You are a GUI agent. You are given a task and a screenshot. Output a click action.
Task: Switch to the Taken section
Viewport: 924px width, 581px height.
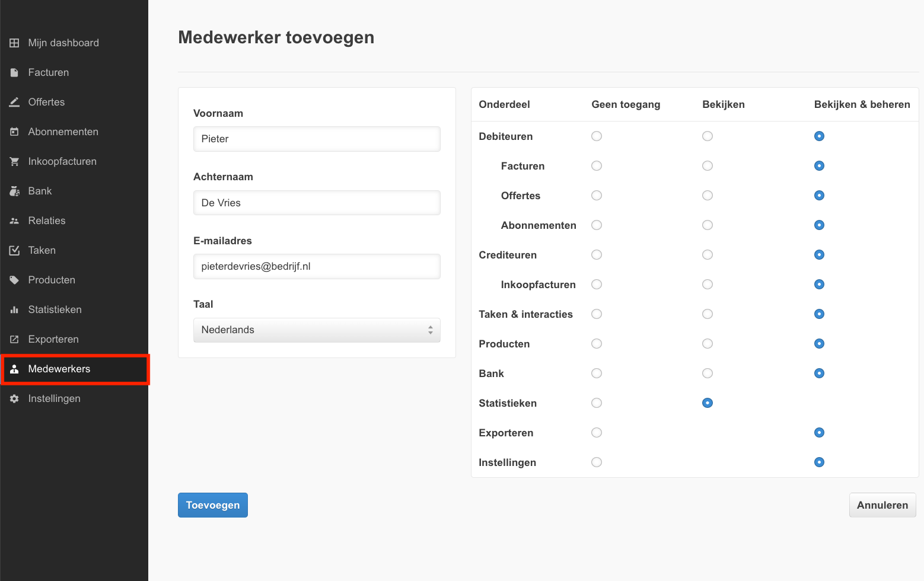point(42,250)
